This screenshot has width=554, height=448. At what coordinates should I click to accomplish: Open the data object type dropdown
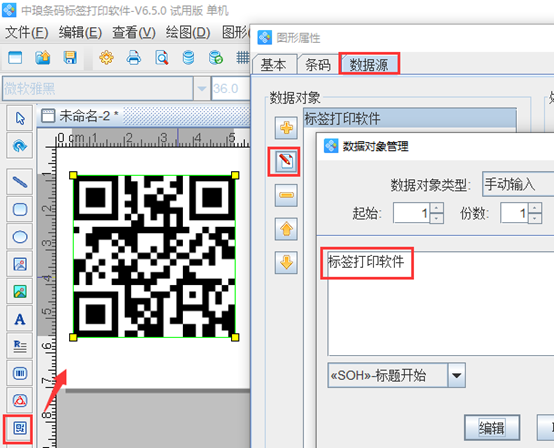[518, 184]
